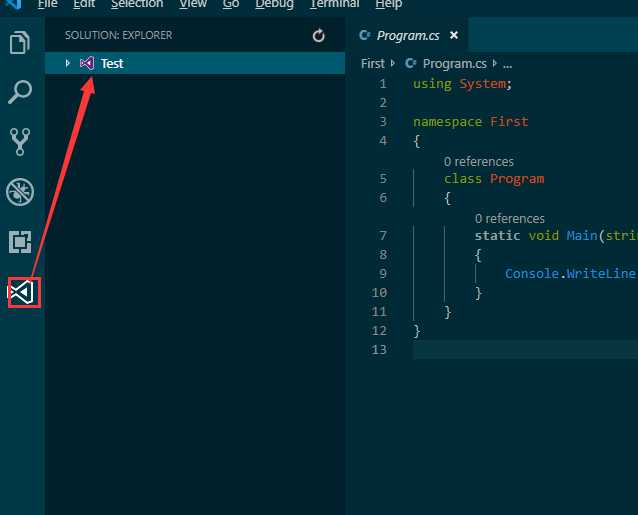Click 'static void Main' on line 7
This screenshot has width=638, height=515.
point(536,236)
